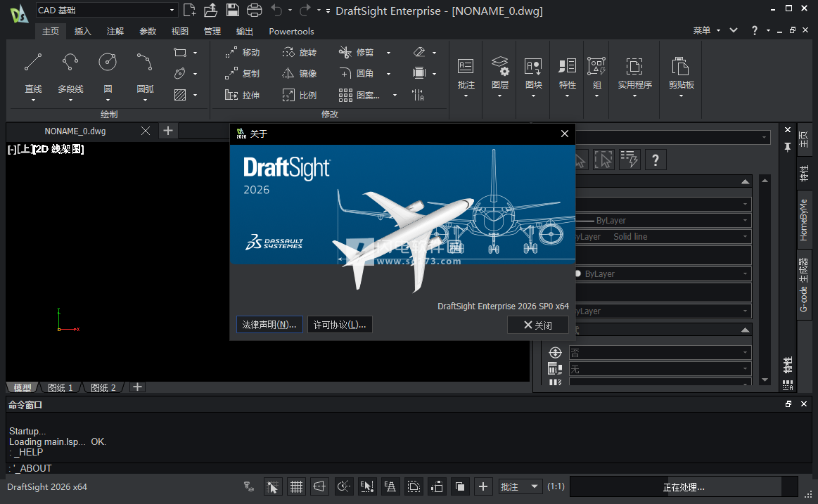Image resolution: width=818 pixels, height=504 pixels.
Task: Click the 许可协议(L)... button
Action: point(340,325)
